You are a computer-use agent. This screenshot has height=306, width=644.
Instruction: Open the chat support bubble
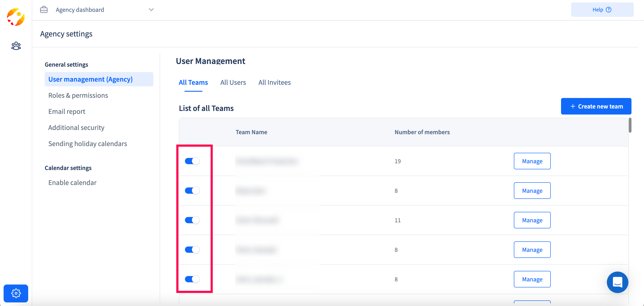(x=617, y=282)
